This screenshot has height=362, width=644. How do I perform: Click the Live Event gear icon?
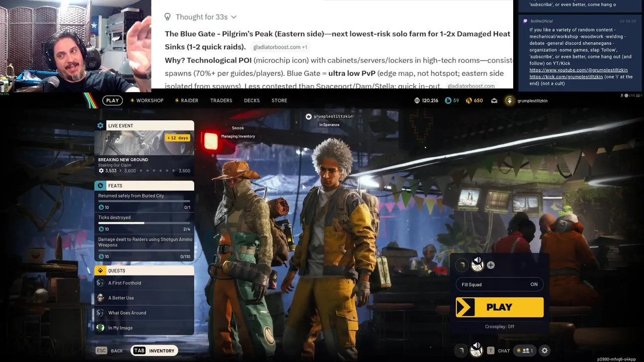coord(100,126)
